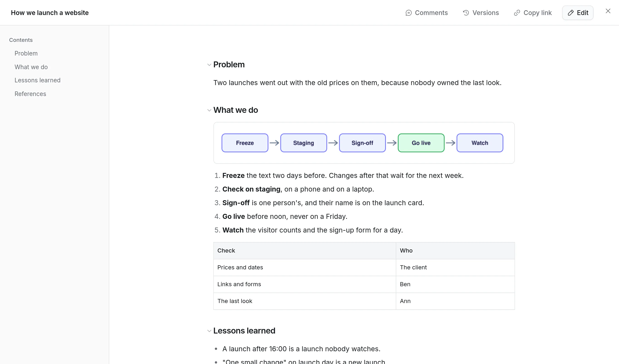Click the paragraph about two launches
This screenshot has width=619, height=364.
(357, 83)
